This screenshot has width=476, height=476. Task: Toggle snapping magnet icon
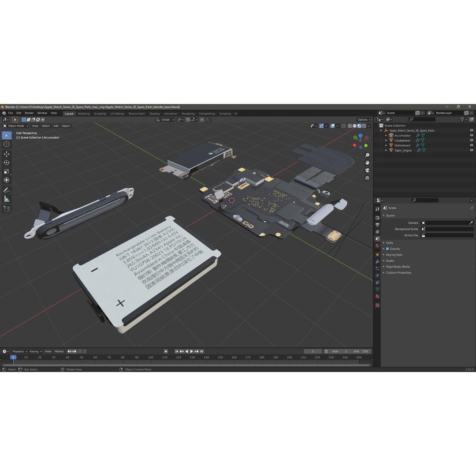coord(188,119)
